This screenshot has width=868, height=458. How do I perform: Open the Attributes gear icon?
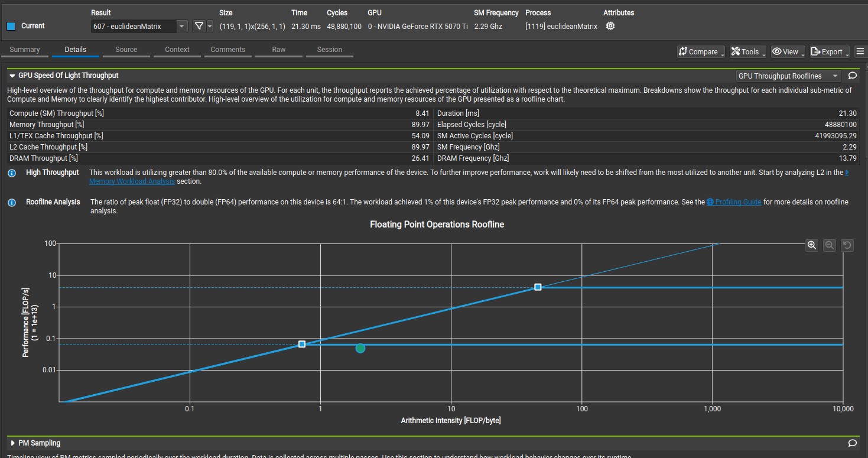610,26
